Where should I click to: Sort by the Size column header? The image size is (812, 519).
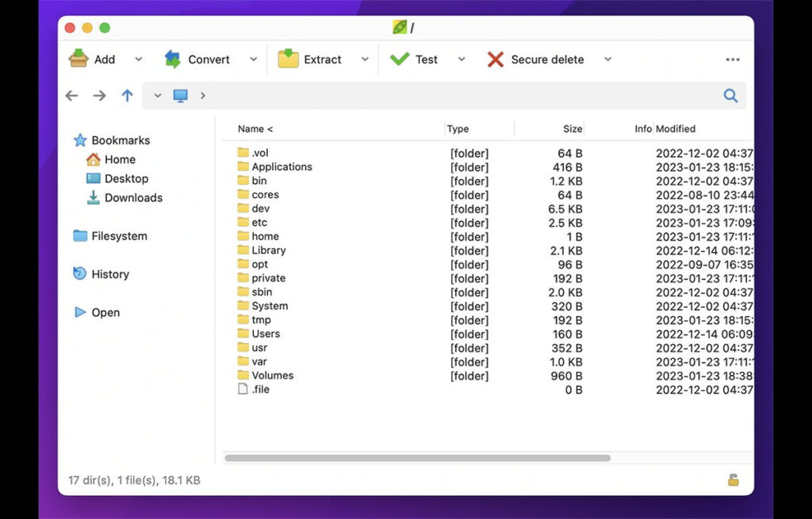[572, 129]
